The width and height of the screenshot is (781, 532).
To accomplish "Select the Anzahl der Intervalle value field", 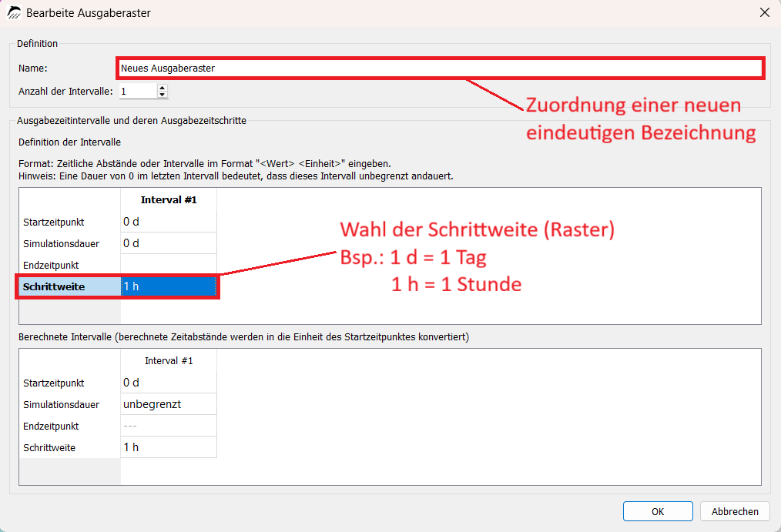I will (138, 91).
